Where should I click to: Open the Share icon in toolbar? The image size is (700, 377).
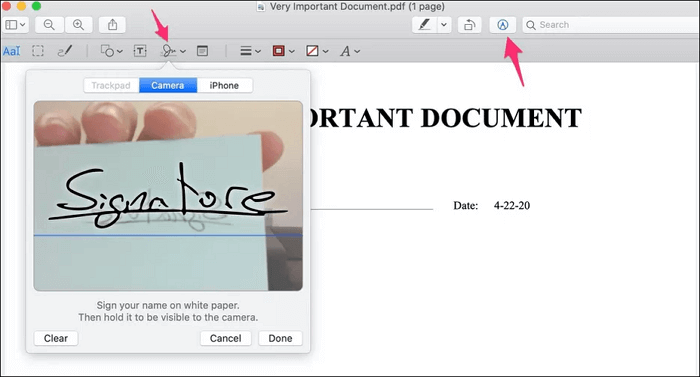pyautogui.click(x=112, y=25)
